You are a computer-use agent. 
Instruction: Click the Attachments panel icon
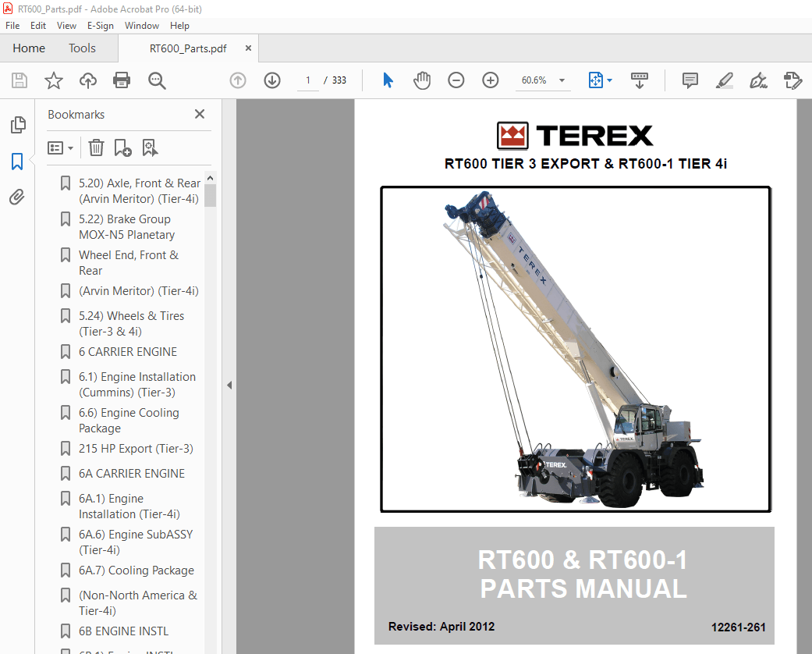pyautogui.click(x=16, y=197)
